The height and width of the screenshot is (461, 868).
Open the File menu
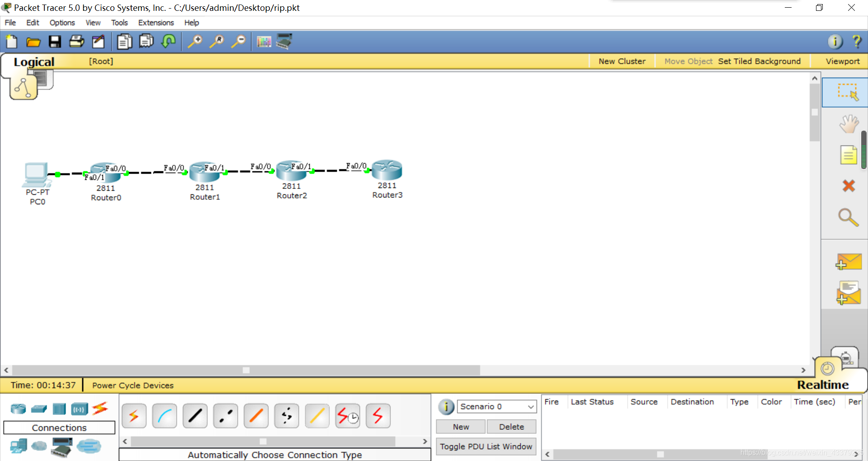point(10,23)
